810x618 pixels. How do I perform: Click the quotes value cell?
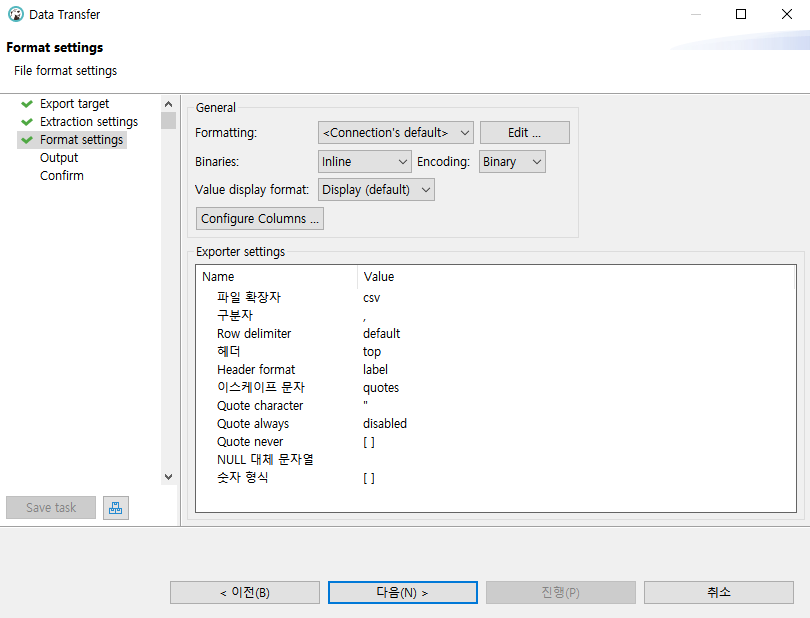point(381,388)
